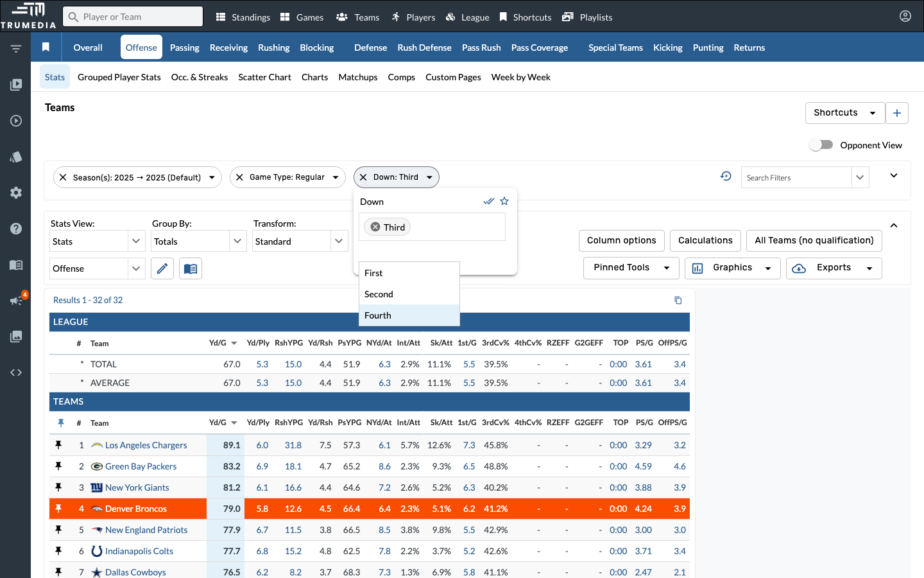Open the video library sidebar icon
This screenshot has width=924, height=578.
(16, 84)
